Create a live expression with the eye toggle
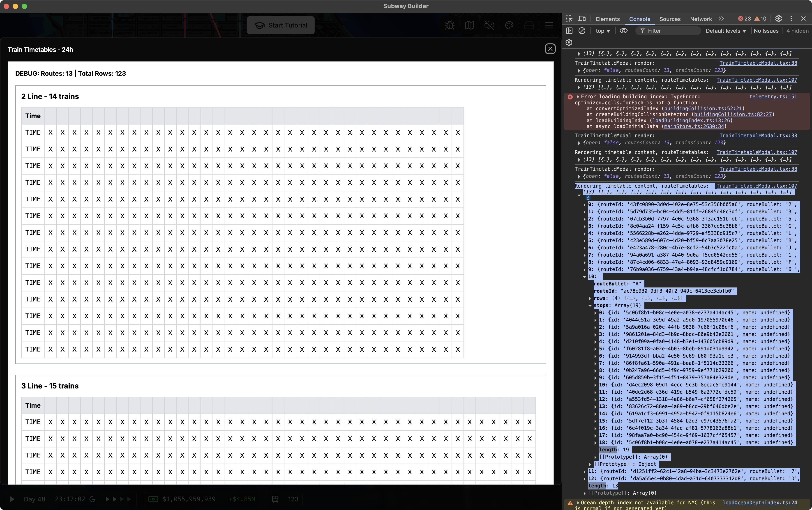Image resolution: width=812 pixels, height=510 pixels. [x=623, y=31]
